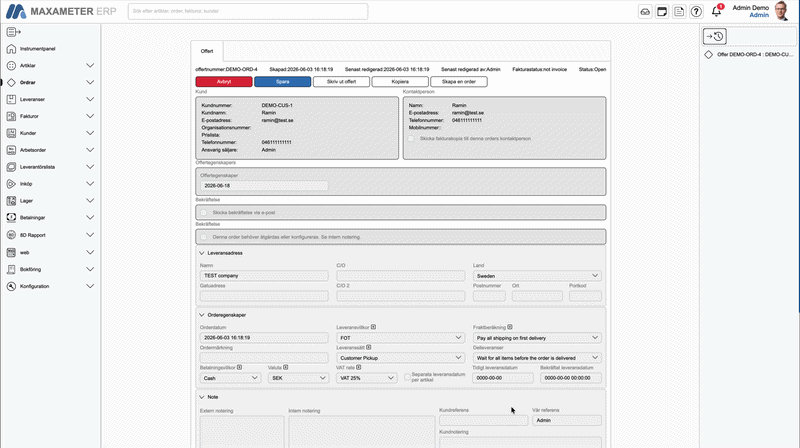
Task: Check Separata leveransdatum per artikel
Action: 408,377
